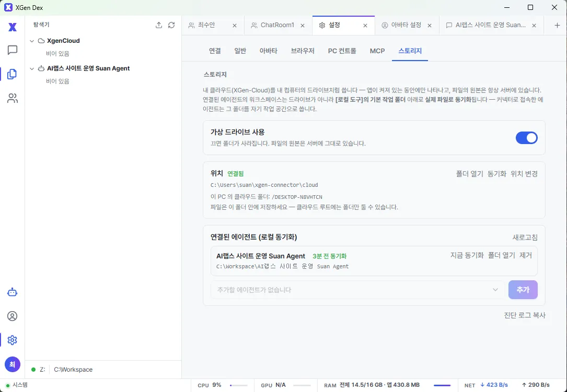Click the 연결됨 status label
Screen dimensions: 567x392
tap(235, 174)
